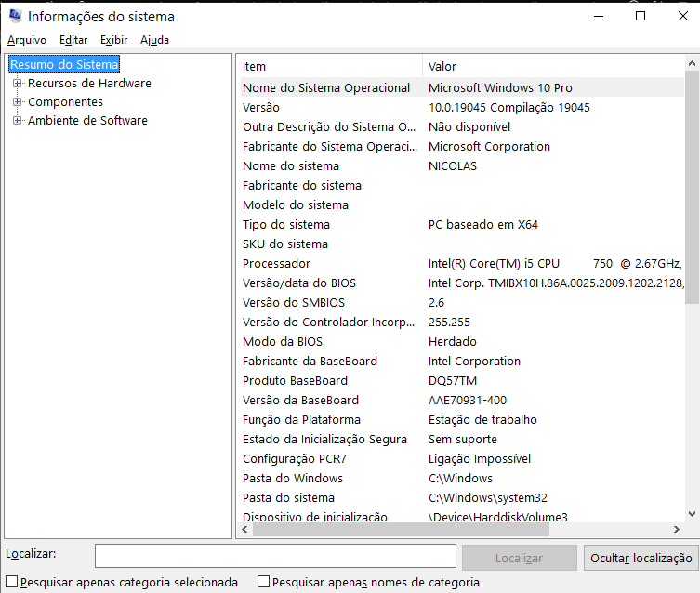
Task: Select Resumo do Sistema tree node
Action: 64,65
